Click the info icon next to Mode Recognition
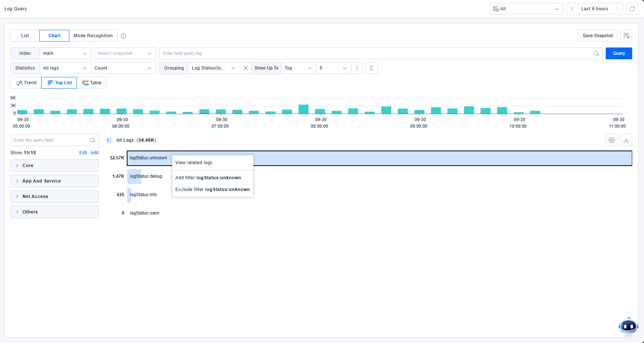Screen dimensions: 644x343 [x=123, y=36]
